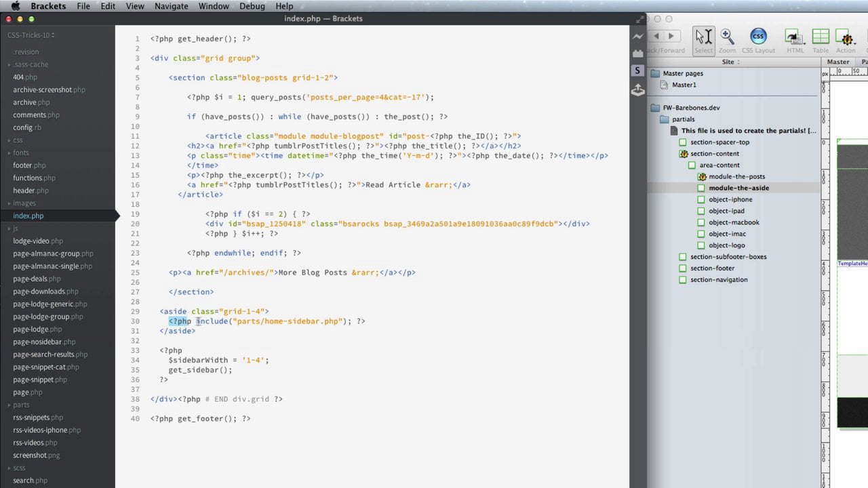
Task: Click the partials folder icon in Site panel
Action: pos(665,119)
